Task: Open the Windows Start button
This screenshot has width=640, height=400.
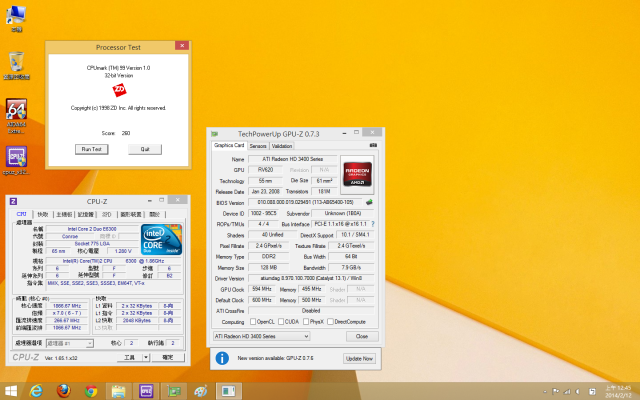Action: (11, 391)
